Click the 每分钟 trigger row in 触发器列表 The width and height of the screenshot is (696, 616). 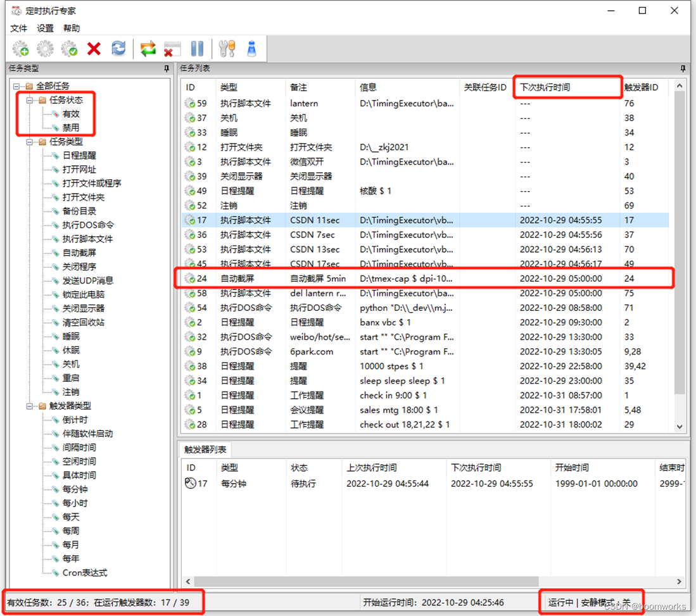click(x=434, y=484)
